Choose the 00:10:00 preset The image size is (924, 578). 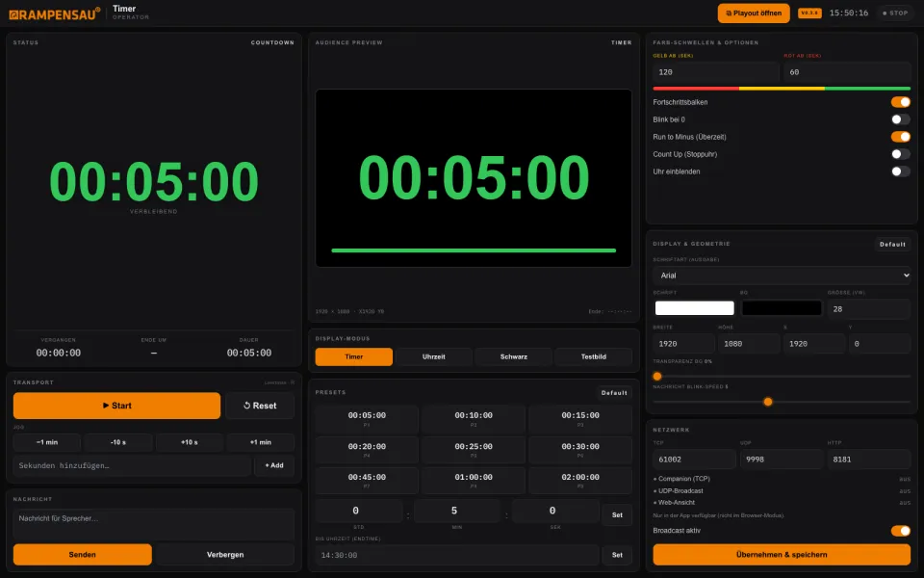[474, 419]
